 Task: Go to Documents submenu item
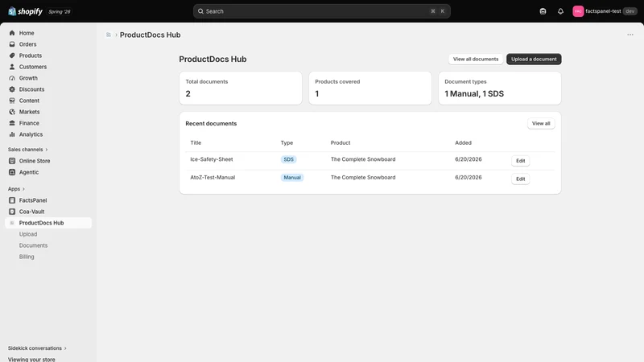click(33, 245)
